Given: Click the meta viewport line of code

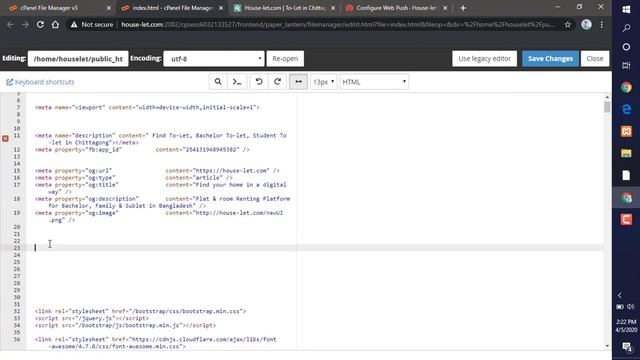Looking at the screenshot, I should tap(147, 107).
